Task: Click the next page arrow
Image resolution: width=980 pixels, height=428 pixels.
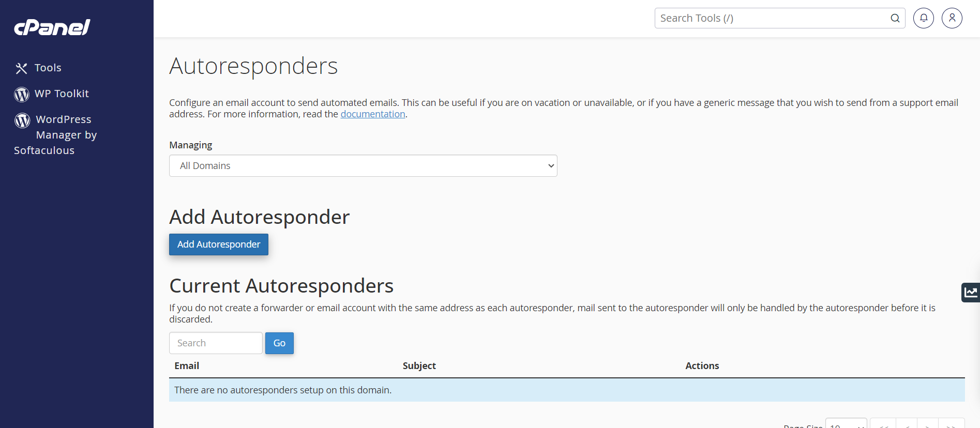Action: pos(928,424)
